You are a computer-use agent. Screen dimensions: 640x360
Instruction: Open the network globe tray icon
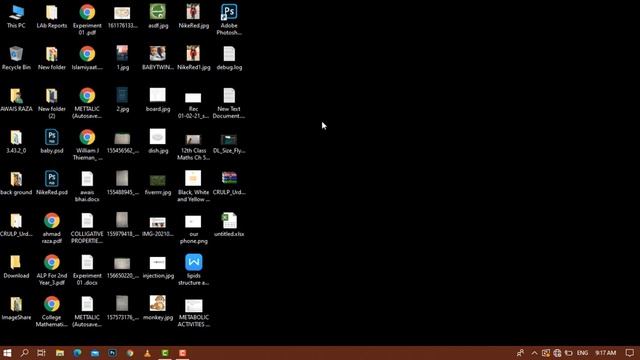click(x=557, y=353)
